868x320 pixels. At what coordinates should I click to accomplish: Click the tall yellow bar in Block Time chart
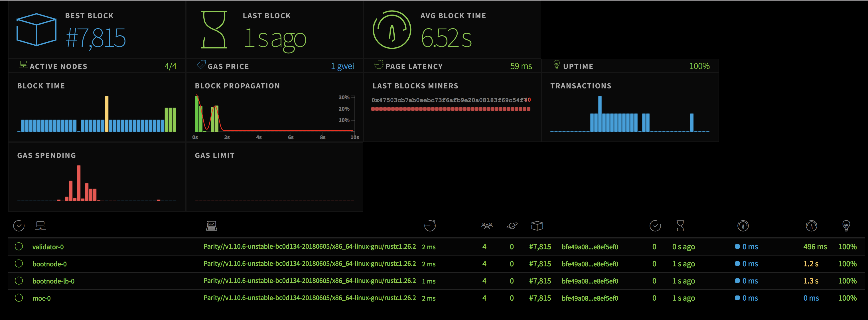[106, 114]
